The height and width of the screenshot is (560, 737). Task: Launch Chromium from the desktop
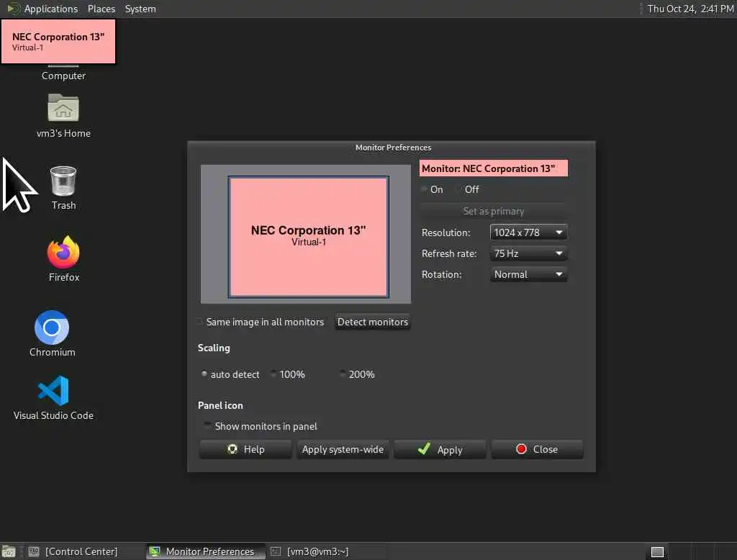coord(52,333)
